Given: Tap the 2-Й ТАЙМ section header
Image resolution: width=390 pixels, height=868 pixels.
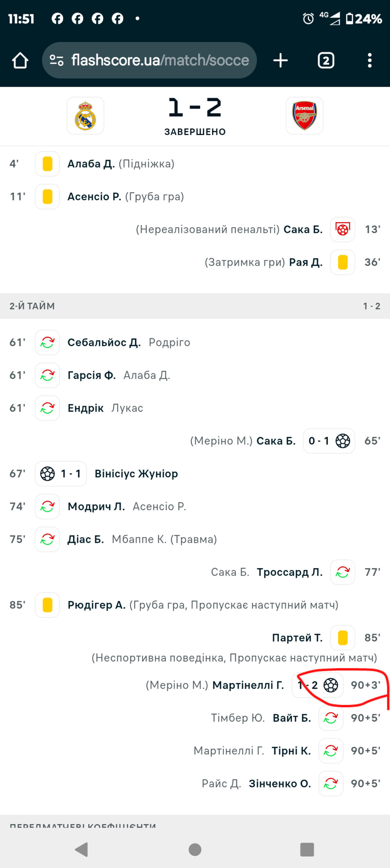Looking at the screenshot, I should [195, 306].
